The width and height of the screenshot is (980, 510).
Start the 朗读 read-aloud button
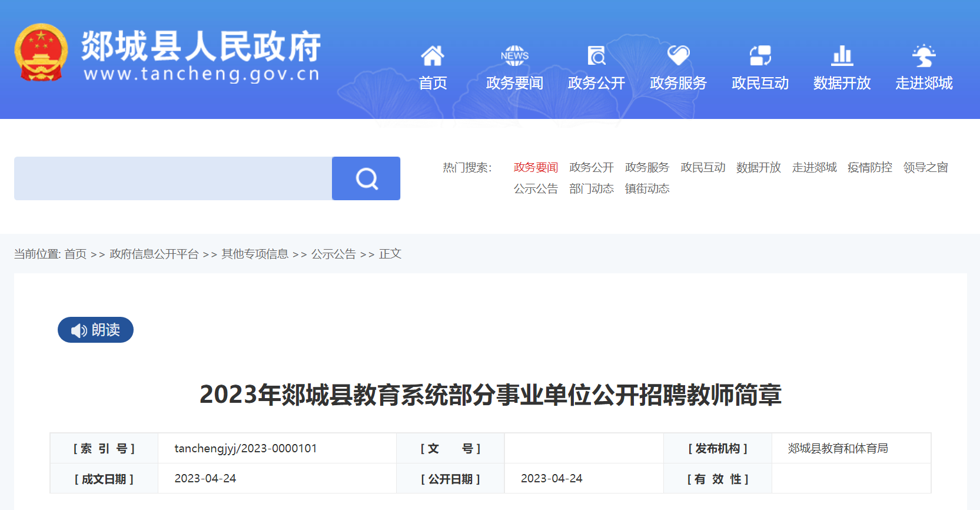click(x=95, y=330)
